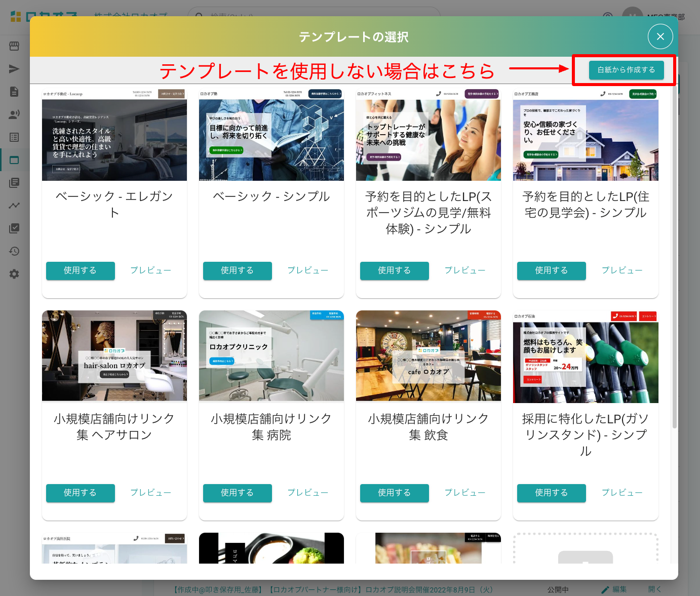Use the ベーシック - エレガント template
The height and width of the screenshot is (596, 700).
(80, 270)
